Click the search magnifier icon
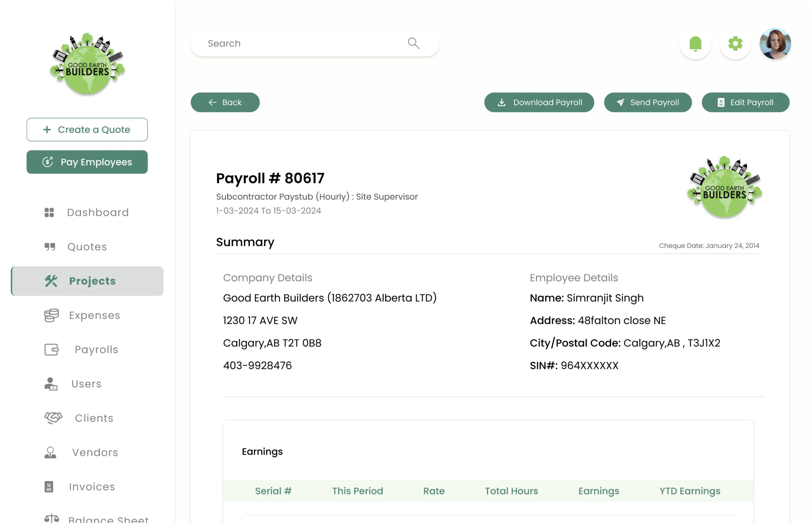The width and height of the screenshot is (812, 523). [413, 43]
